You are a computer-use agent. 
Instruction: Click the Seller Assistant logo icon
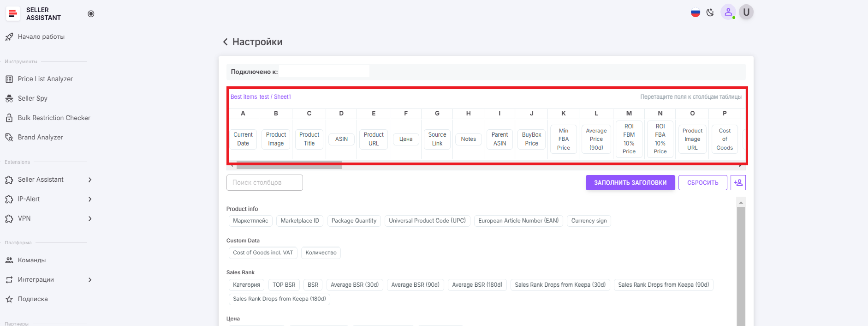point(13,14)
